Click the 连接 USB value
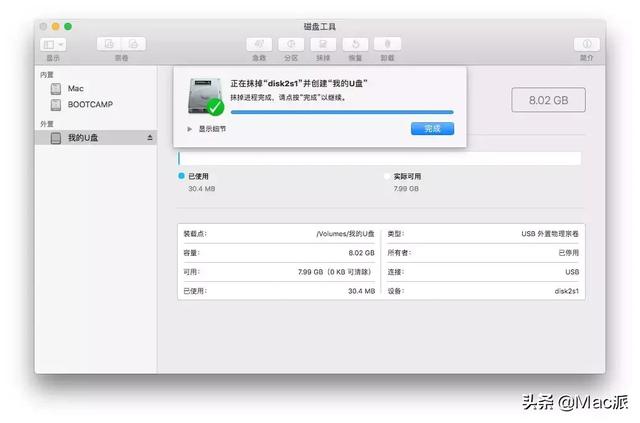 pyautogui.click(x=572, y=272)
